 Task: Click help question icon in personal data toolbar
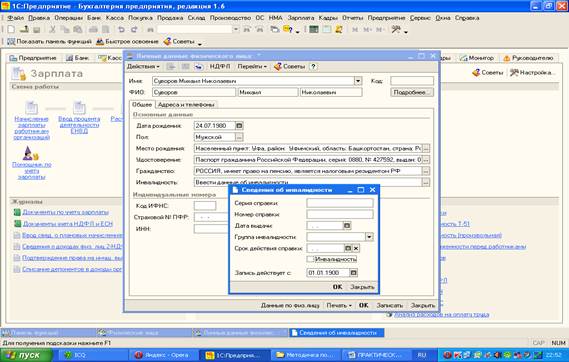(x=313, y=66)
